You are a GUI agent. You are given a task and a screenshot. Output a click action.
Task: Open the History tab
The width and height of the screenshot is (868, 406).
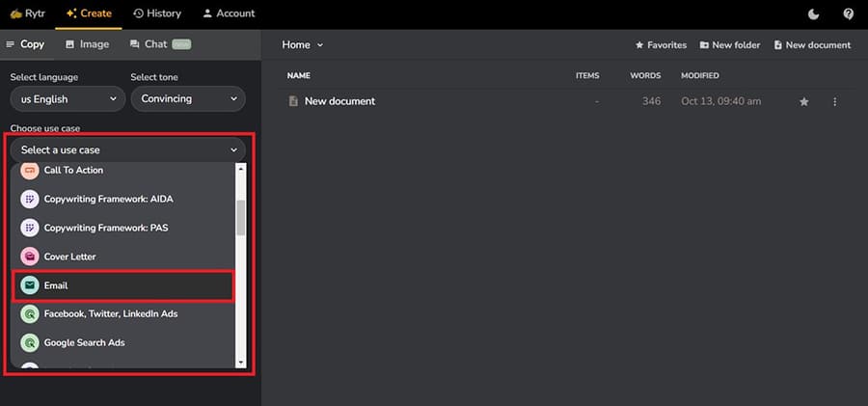click(157, 14)
